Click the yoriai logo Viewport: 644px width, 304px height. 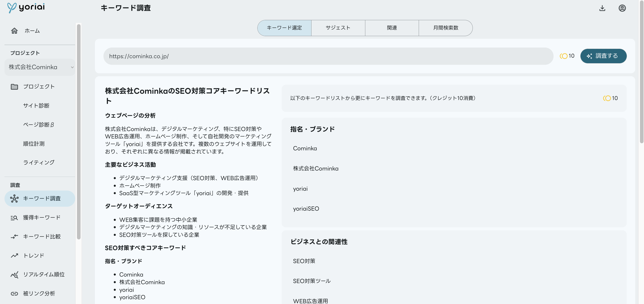click(26, 7)
